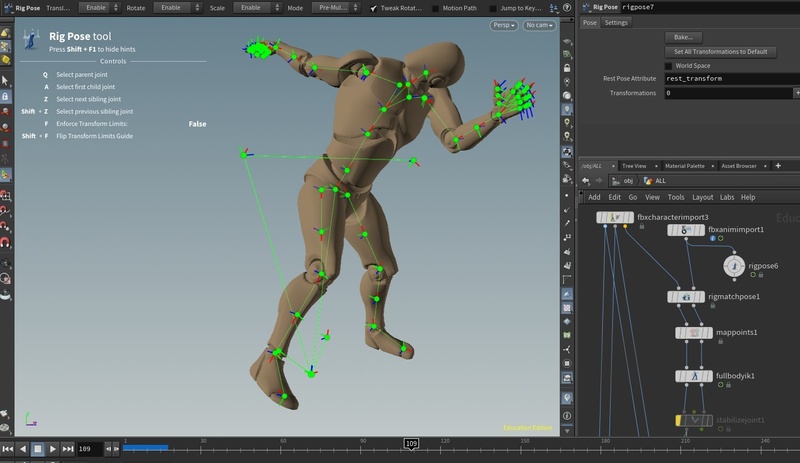Toggle the Tweak Rotation checkbox
800x463 pixels.
click(x=374, y=8)
